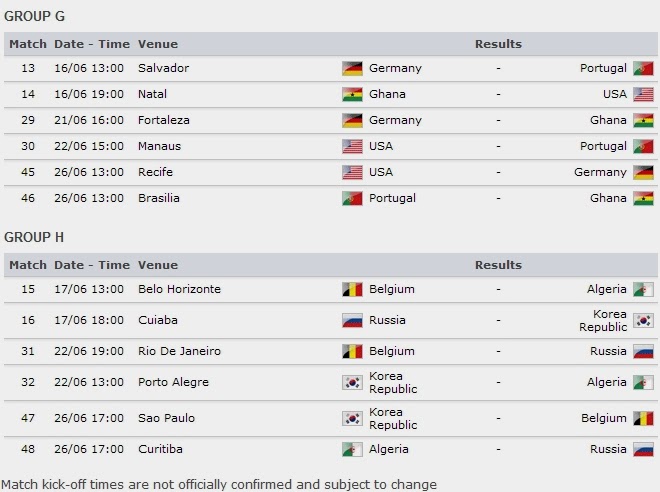Image resolution: width=660 pixels, height=492 pixels.
Task: Click Algeria flag in Belo Horizonte row
Action: pos(643,289)
